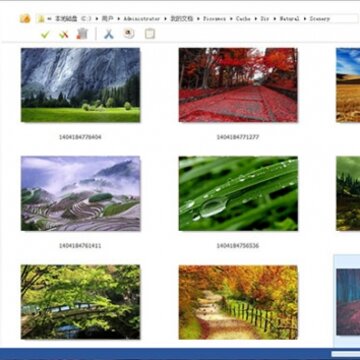This screenshot has height=360, width=360.
Task: Expand the arrow after Administrator in path
Action: (x=165, y=19)
